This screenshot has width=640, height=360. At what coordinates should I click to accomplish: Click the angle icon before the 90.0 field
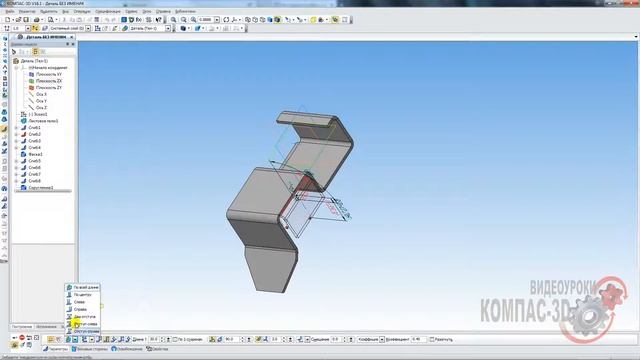coord(220,340)
